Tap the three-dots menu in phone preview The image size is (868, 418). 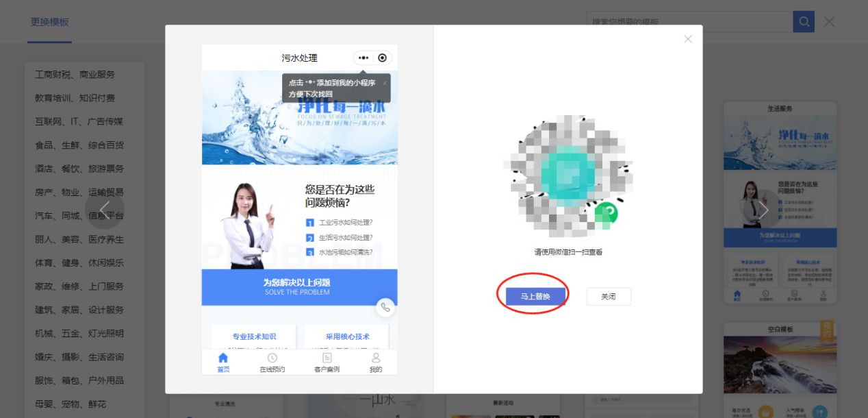tap(363, 58)
